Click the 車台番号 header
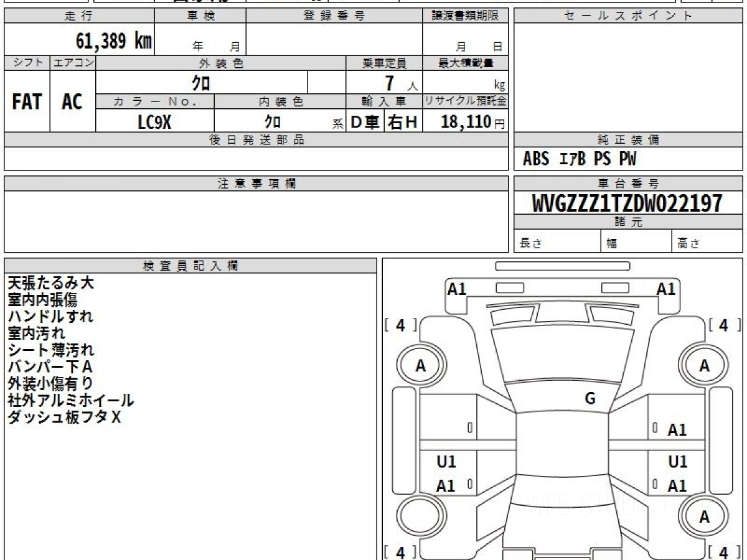Image resolution: width=747 pixels, height=560 pixels. click(x=628, y=184)
